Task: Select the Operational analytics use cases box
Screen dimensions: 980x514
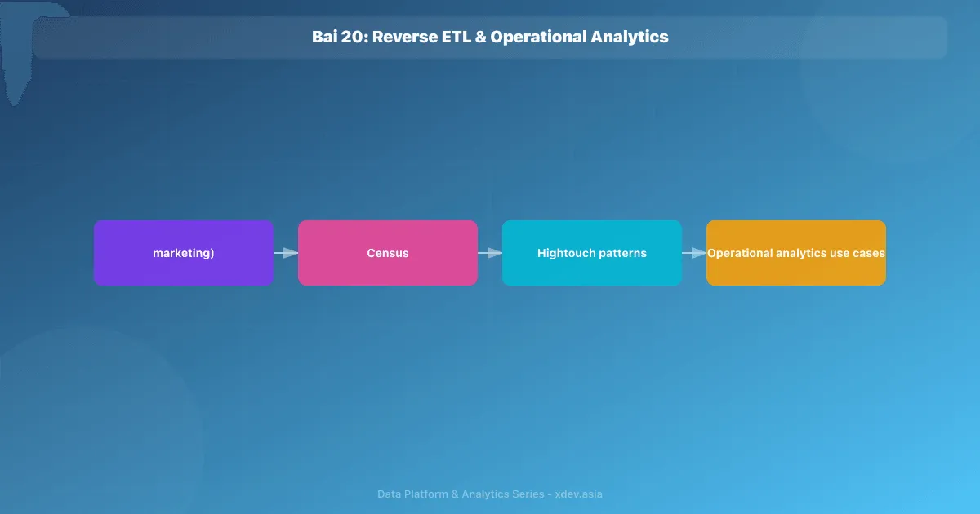Action: tap(796, 253)
